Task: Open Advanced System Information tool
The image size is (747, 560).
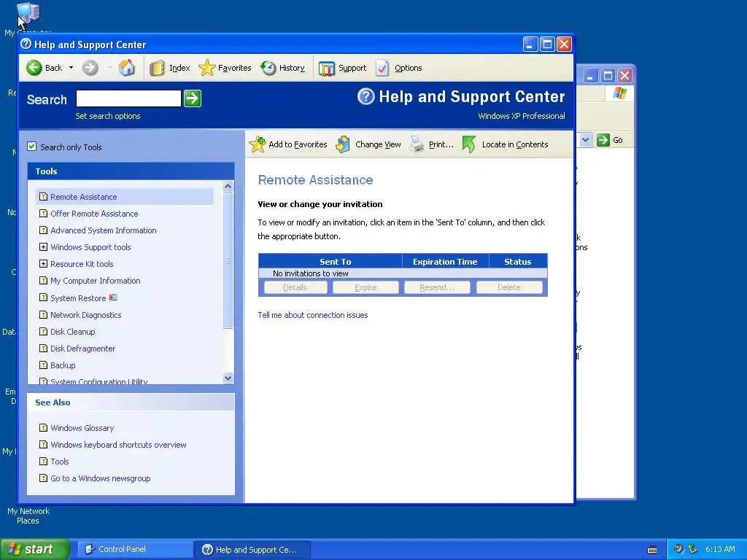Action: 104,230
